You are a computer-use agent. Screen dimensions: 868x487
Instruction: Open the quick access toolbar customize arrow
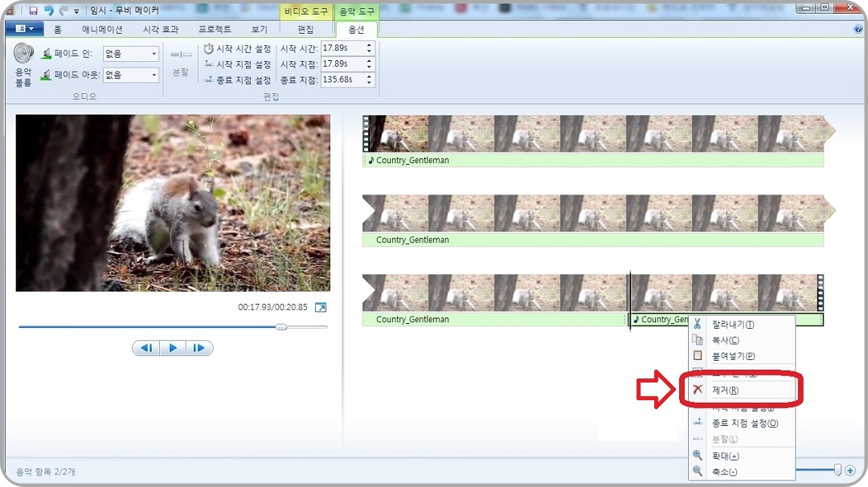click(x=76, y=11)
